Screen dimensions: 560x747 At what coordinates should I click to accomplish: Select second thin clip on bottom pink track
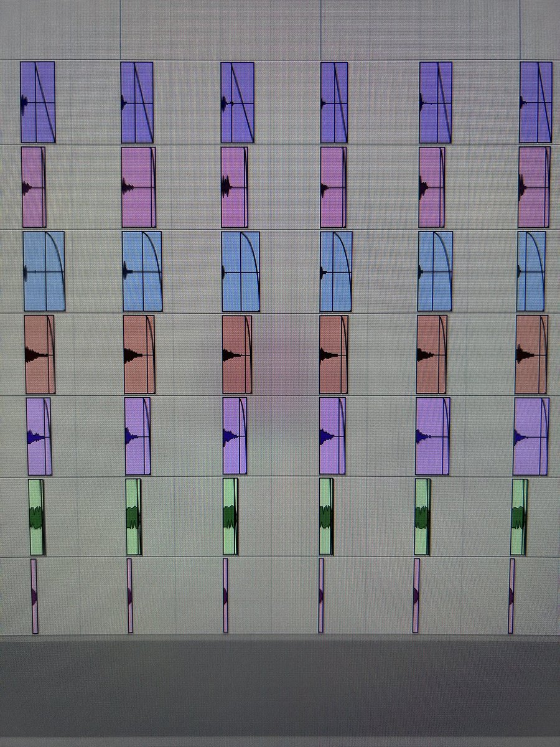click(130, 596)
